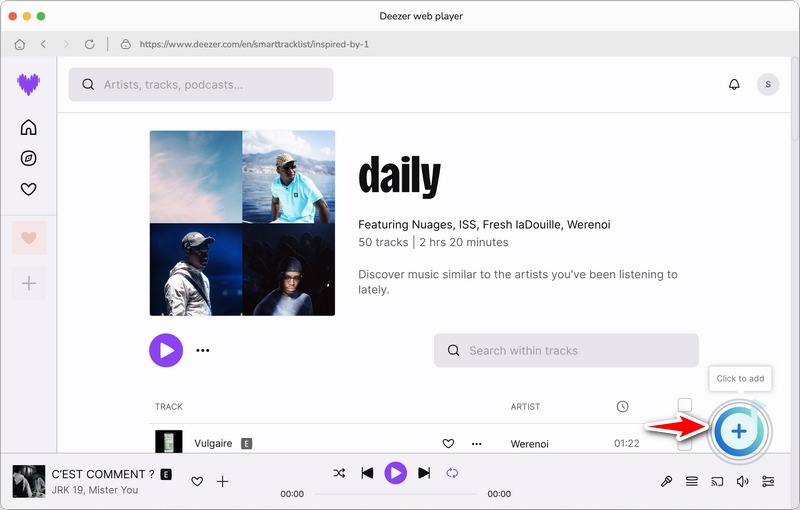Open the queue list icon
Screen dimensions: 800x510
click(692, 481)
